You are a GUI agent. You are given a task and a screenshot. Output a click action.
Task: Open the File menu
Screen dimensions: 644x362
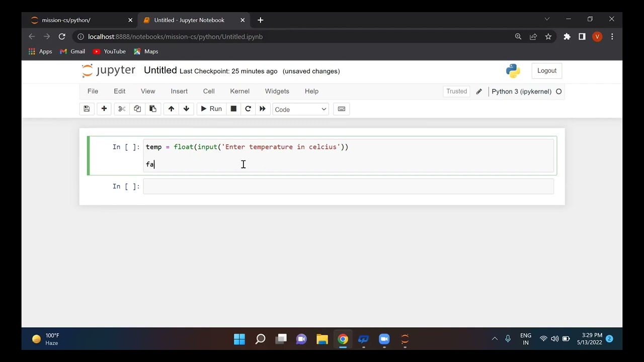tap(93, 92)
